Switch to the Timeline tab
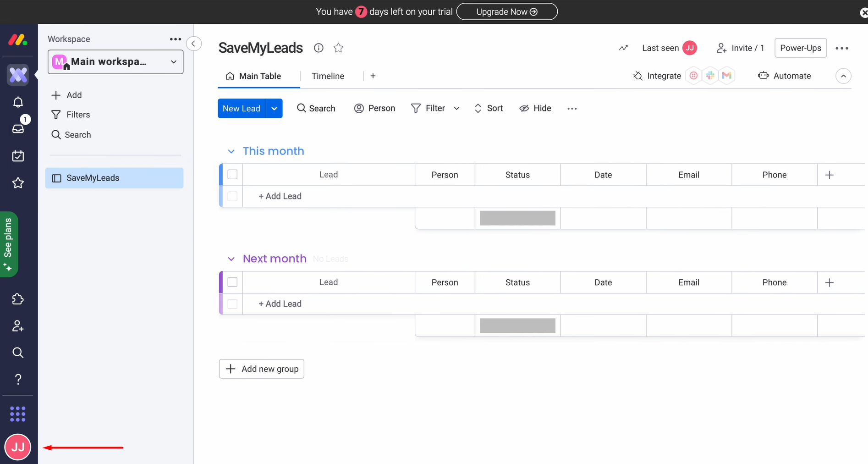The width and height of the screenshot is (868, 464). coord(328,76)
